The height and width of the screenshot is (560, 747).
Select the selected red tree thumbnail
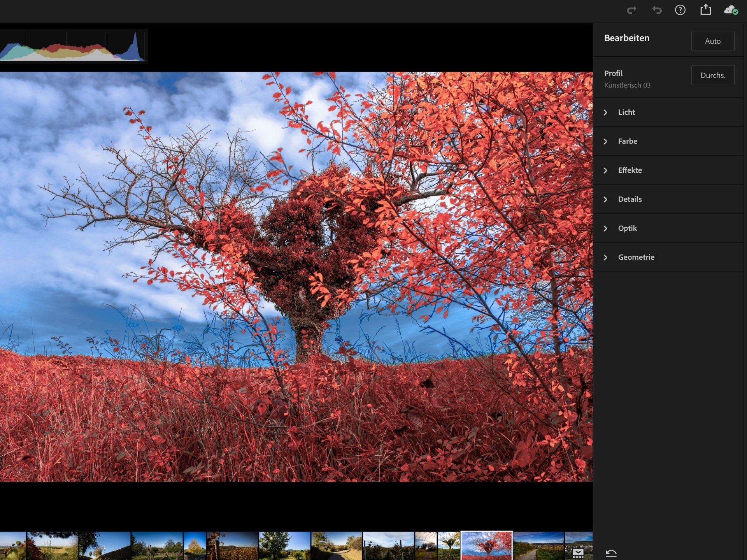tap(486, 546)
